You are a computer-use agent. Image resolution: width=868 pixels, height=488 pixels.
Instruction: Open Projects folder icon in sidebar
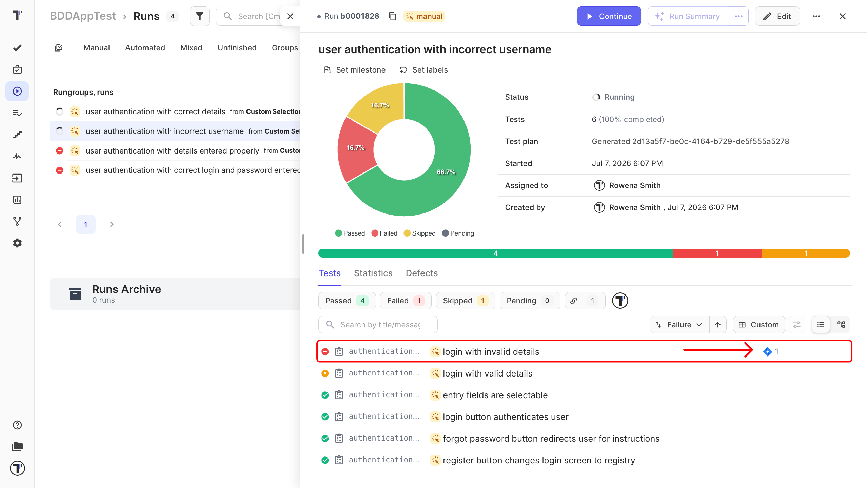coord(17,447)
